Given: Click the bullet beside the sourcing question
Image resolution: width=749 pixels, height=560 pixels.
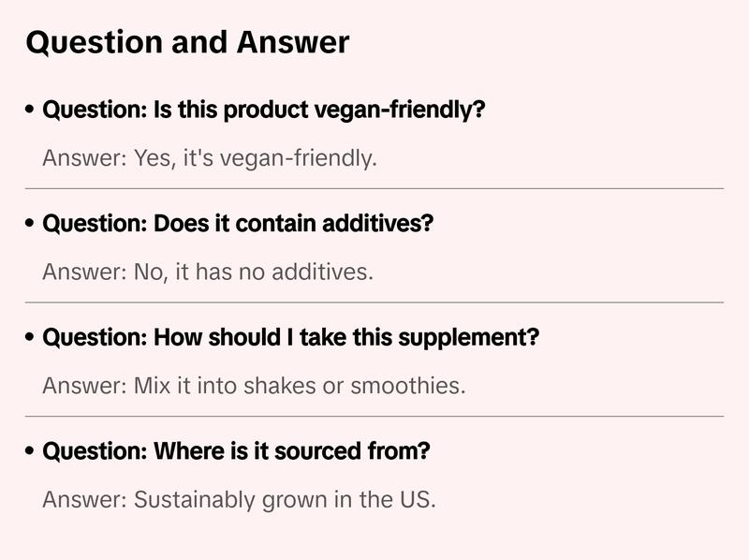Looking at the screenshot, I should click(x=31, y=452).
